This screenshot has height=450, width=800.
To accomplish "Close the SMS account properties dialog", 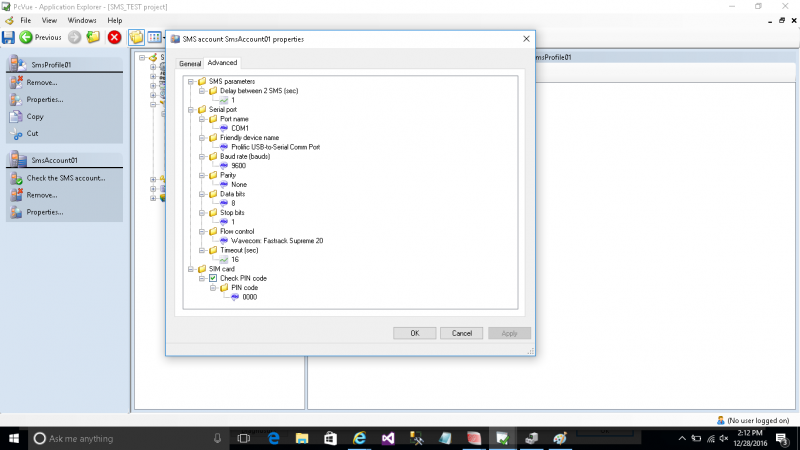I will [x=526, y=39].
